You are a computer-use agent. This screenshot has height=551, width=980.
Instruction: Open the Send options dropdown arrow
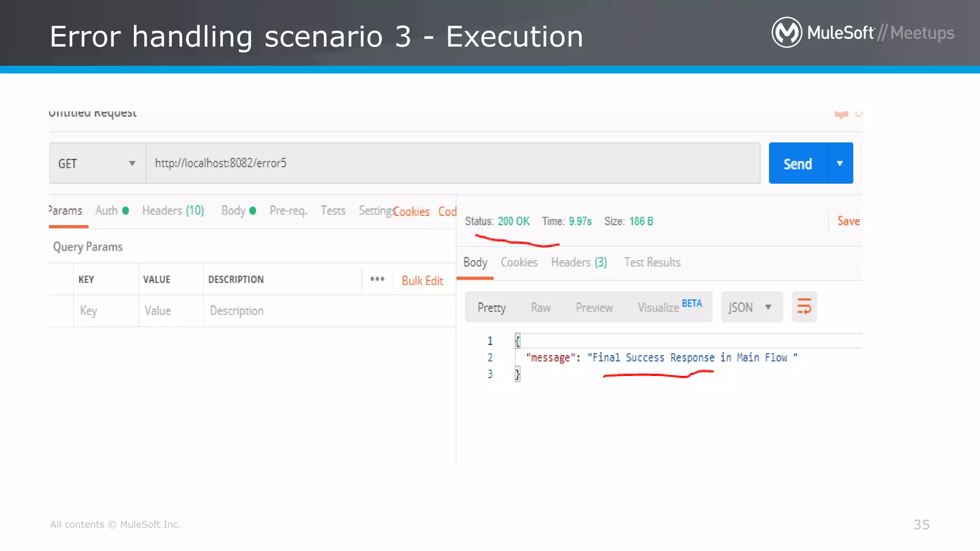(840, 163)
